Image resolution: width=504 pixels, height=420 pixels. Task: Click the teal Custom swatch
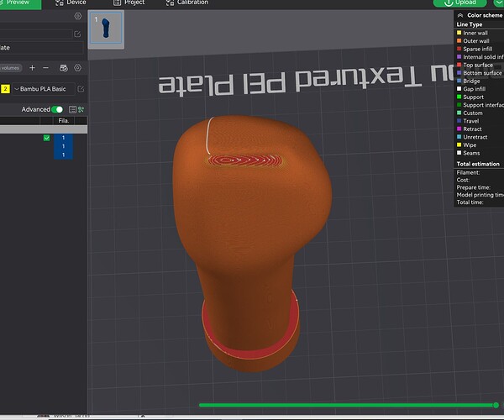tap(459, 113)
